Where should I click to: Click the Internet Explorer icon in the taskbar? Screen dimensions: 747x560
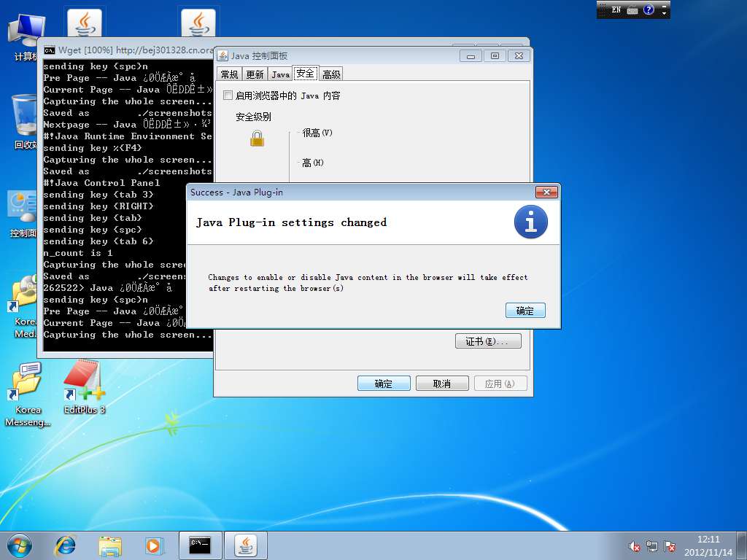tap(66, 545)
